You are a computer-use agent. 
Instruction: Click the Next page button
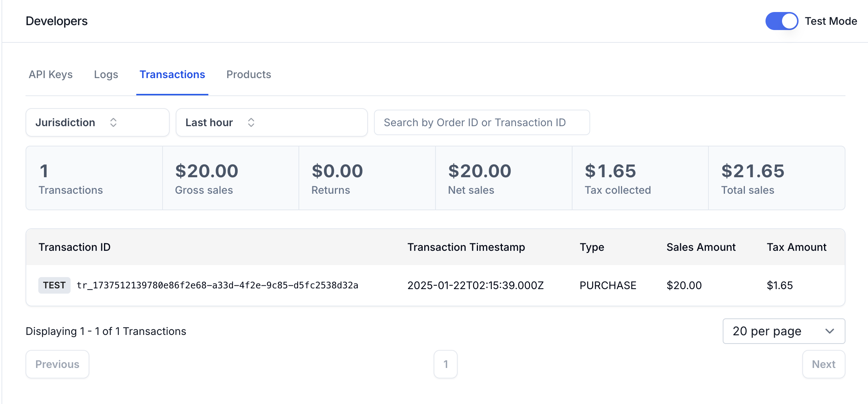(x=824, y=364)
